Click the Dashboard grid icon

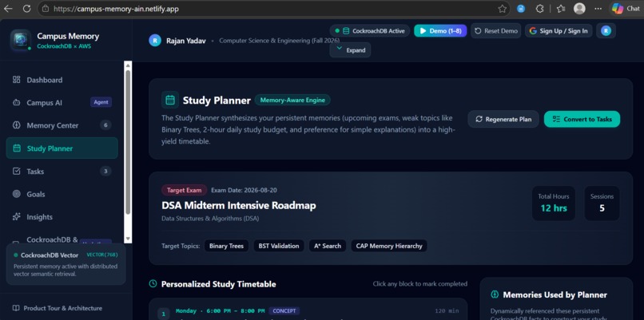click(17, 80)
